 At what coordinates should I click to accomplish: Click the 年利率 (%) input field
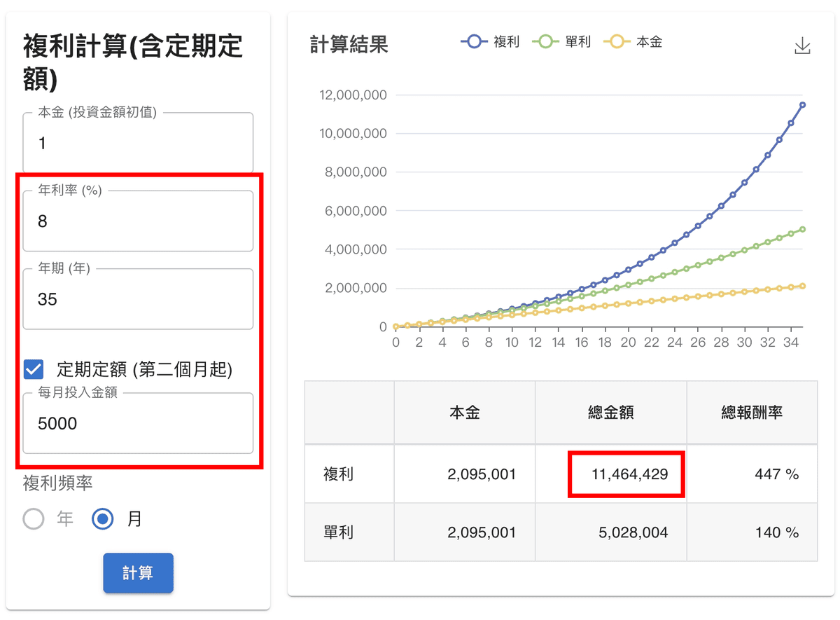137,221
